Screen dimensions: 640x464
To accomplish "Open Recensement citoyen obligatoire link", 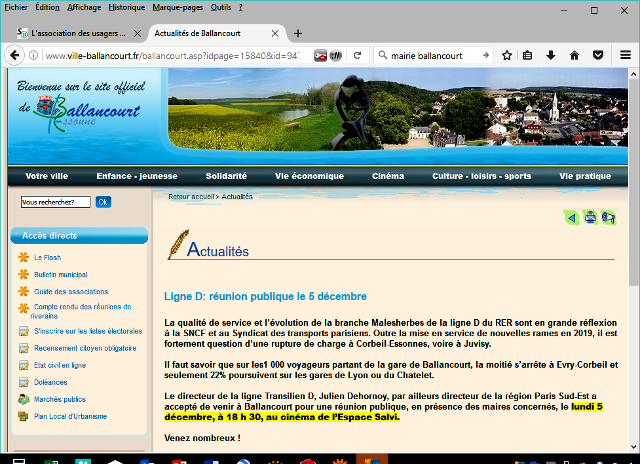I will (85, 348).
